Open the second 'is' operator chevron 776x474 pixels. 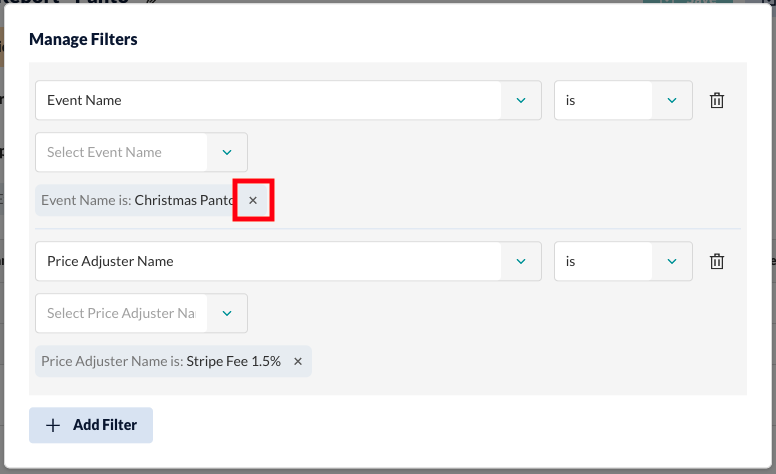[672, 261]
